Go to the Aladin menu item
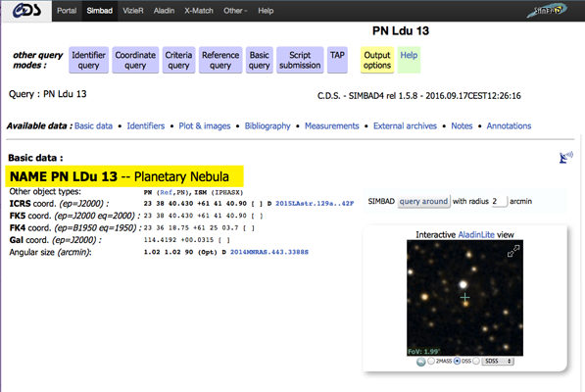 [x=164, y=11]
